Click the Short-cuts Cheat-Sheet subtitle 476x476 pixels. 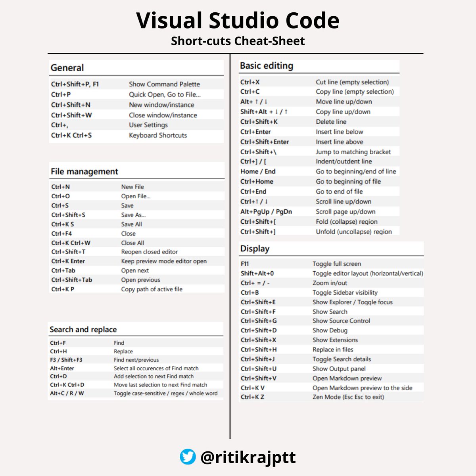(x=238, y=41)
